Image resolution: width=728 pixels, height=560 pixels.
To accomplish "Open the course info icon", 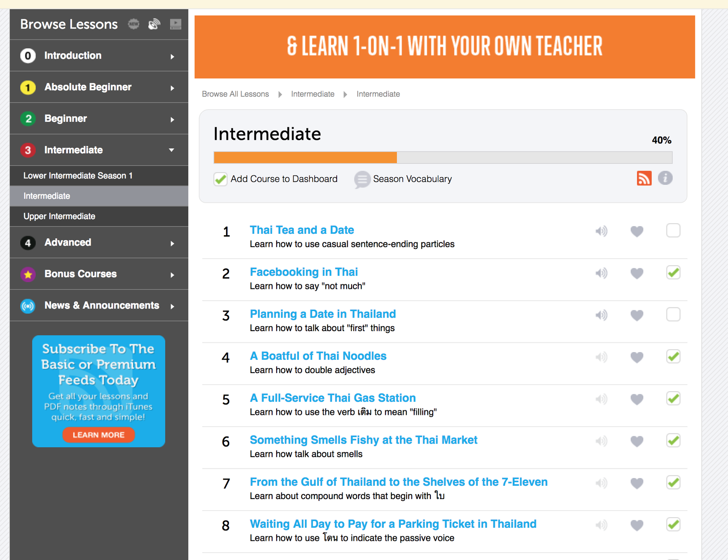I will click(x=665, y=178).
